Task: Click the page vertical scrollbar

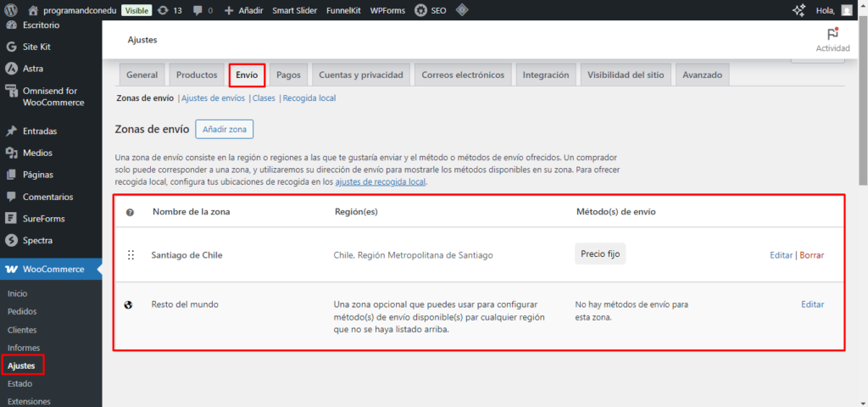Action: (x=863, y=103)
